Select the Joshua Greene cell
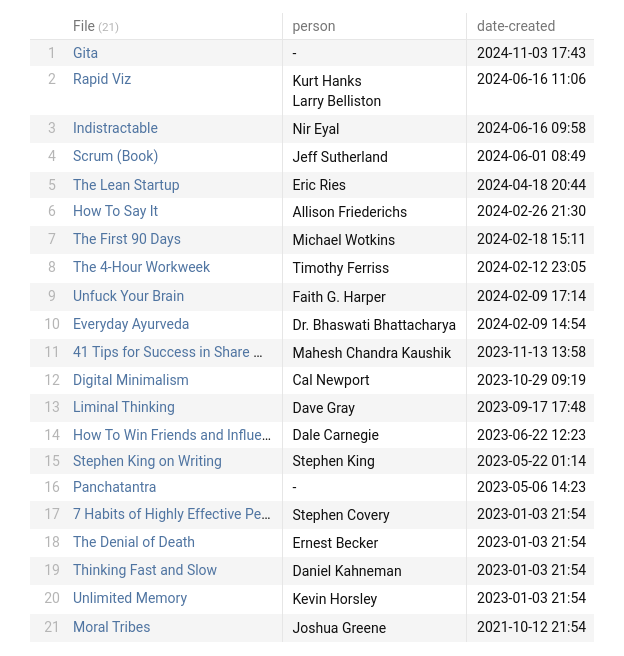The height and width of the screenshot is (656, 624). [x=339, y=628]
